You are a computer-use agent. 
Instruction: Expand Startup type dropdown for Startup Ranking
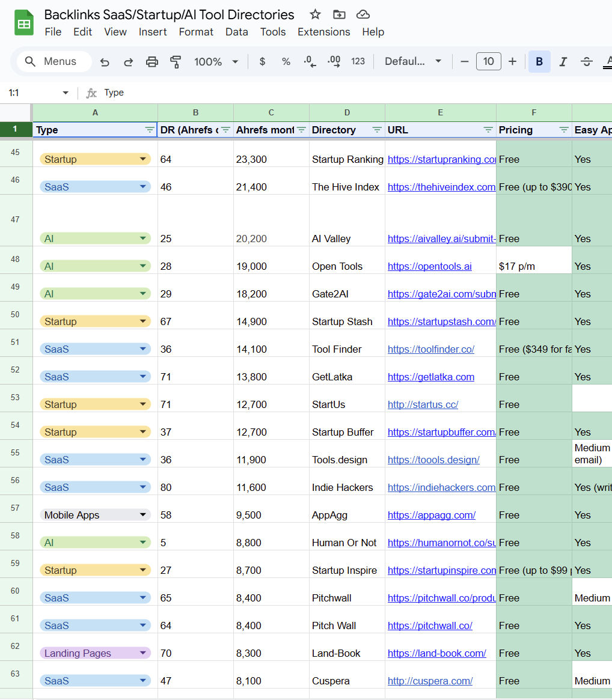pyautogui.click(x=143, y=159)
